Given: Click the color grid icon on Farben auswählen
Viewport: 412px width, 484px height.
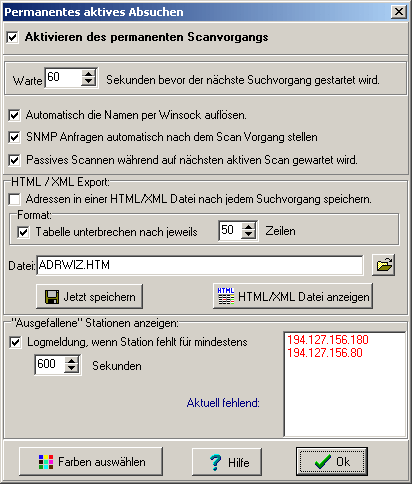Looking at the screenshot, I should point(46,462).
